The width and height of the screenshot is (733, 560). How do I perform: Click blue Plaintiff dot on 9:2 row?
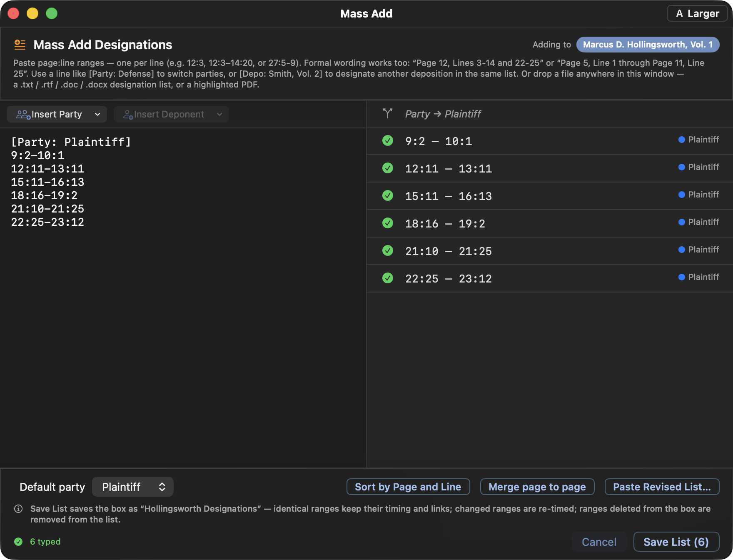[x=682, y=140]
